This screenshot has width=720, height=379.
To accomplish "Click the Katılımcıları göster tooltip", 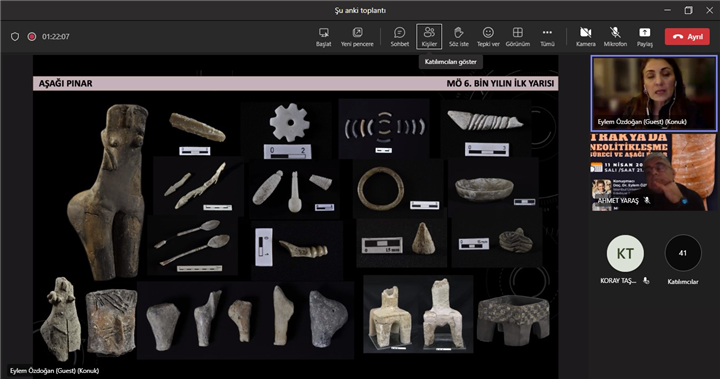I will pyautogui.click(x=450, y=62).
